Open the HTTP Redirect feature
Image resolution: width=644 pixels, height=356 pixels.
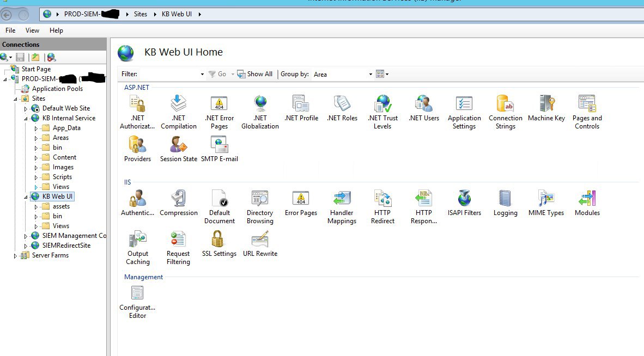click(x=382, y=207)
